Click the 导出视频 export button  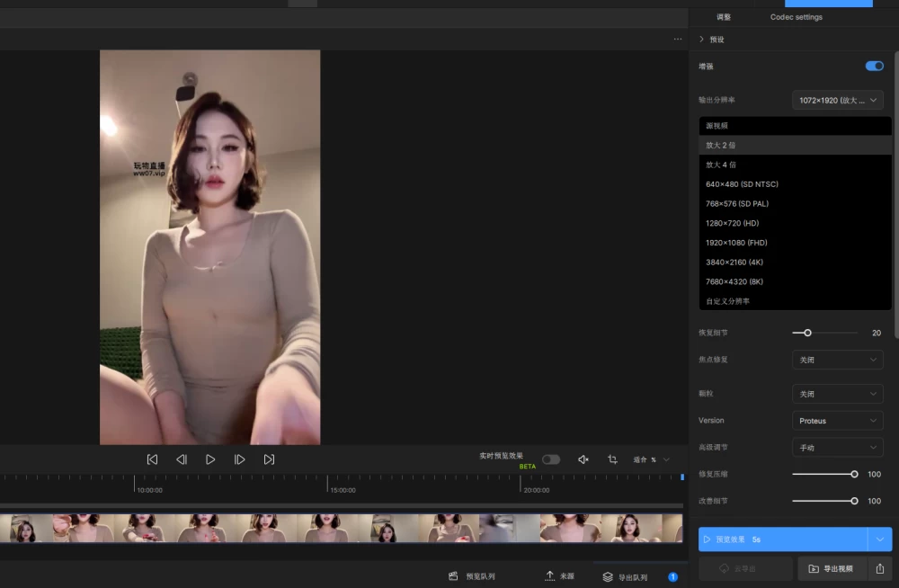coord(832,568)
